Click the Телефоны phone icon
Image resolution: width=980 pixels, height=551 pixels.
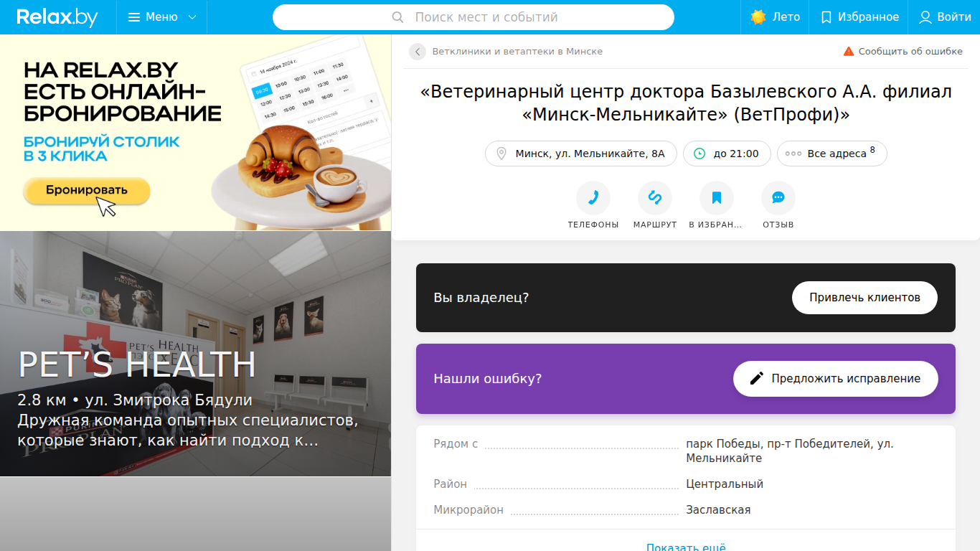[x=593, y=198]
